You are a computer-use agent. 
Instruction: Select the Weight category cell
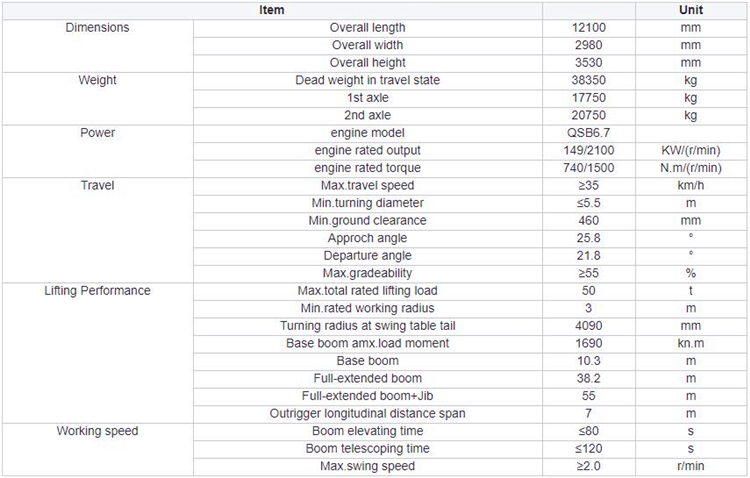98,99
